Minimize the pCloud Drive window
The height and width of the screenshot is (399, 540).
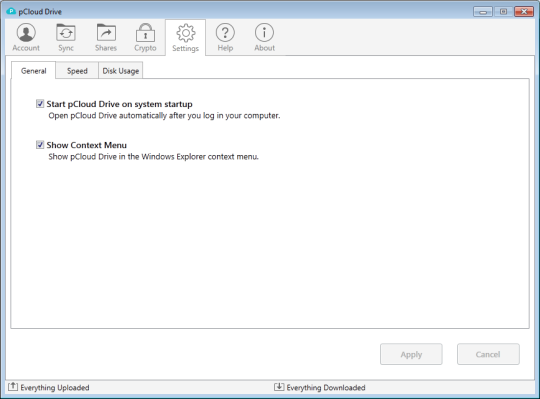coord(483,12)
